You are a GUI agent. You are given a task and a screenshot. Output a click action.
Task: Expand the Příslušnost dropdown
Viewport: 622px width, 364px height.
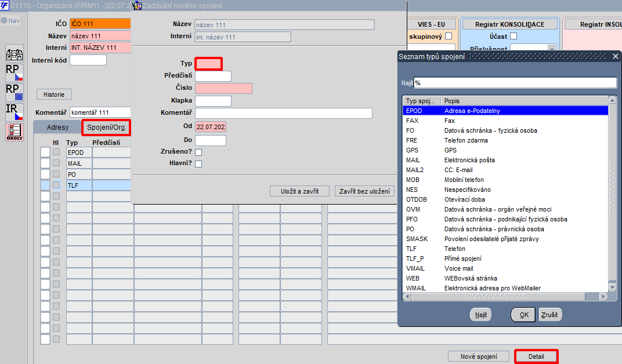(551, 48)
